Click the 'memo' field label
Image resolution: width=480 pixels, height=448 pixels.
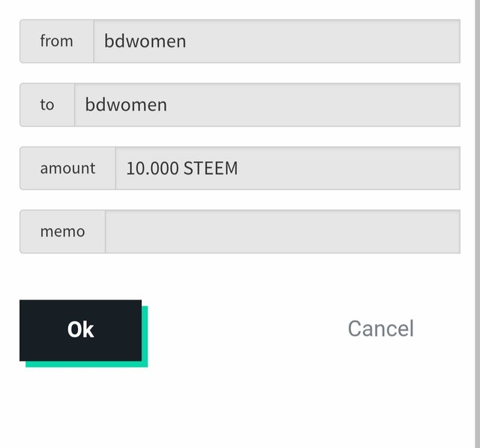(x=62, y=231)
